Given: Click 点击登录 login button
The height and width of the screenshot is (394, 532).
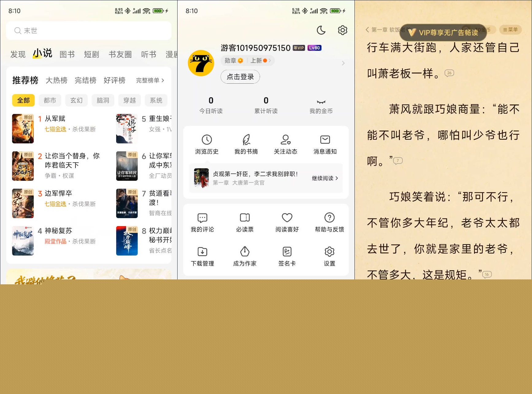Looking at the screenshot, I should click(240, 77).
